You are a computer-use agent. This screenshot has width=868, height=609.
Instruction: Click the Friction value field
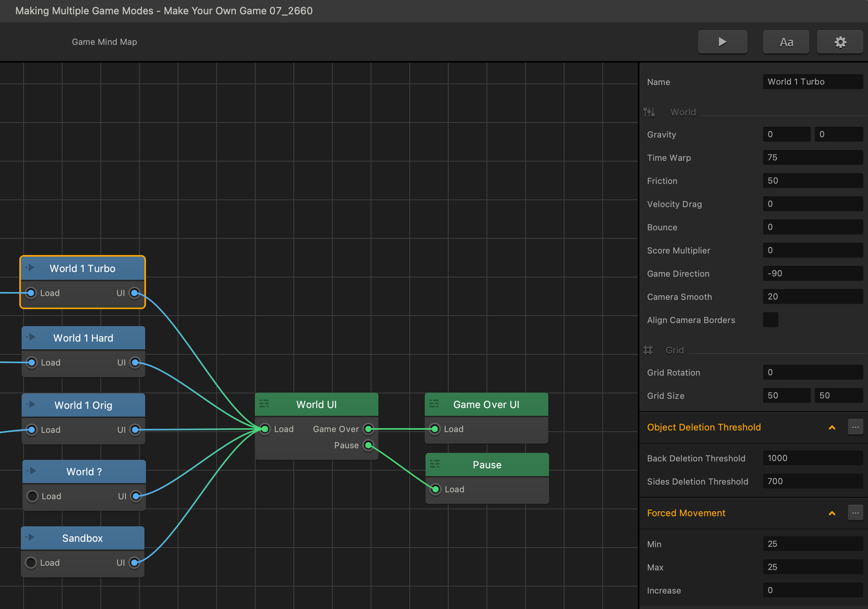(x=813, y=180)
